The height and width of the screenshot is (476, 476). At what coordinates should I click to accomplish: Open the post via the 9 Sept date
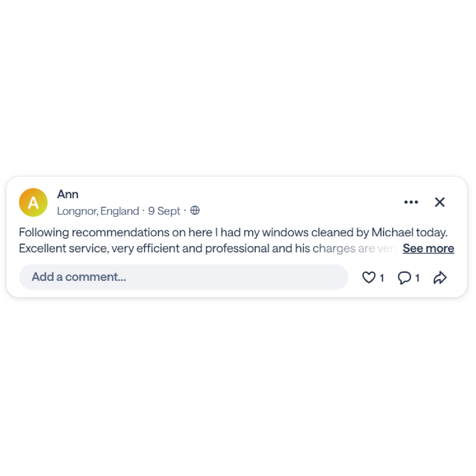164,211
